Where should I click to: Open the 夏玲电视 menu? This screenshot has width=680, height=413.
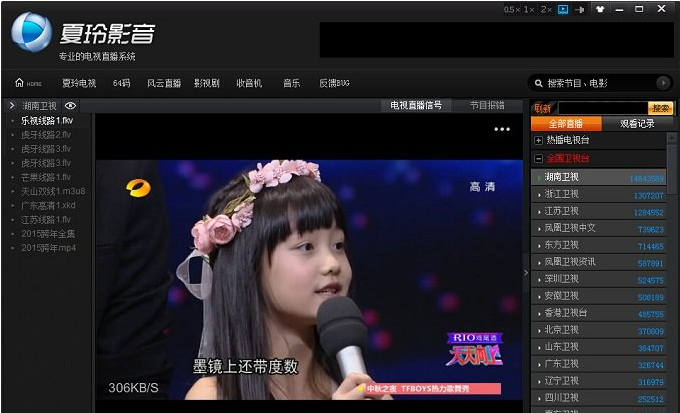click(x=79, y=83)
